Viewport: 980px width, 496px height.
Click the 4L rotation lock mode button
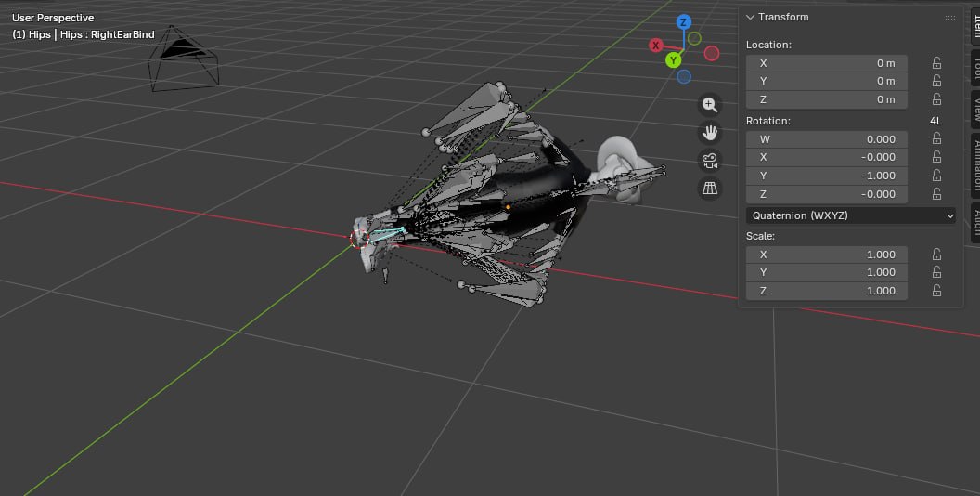(935, 121)
